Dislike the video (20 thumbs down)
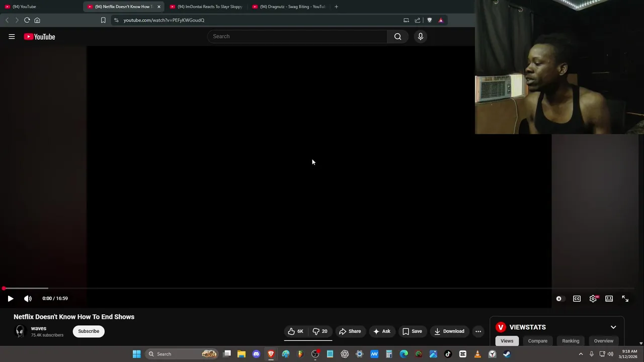The height and width of the screenshot is (362, 644). click(x=320, y=331)
